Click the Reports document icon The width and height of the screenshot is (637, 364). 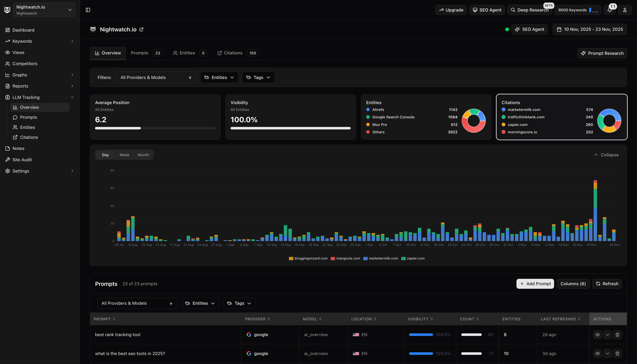tap(7, 86)
